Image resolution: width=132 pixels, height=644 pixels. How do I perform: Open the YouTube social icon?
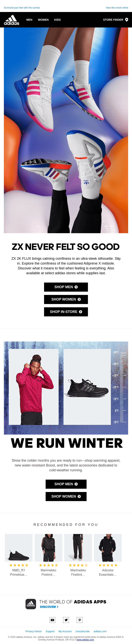coord(52,620)
